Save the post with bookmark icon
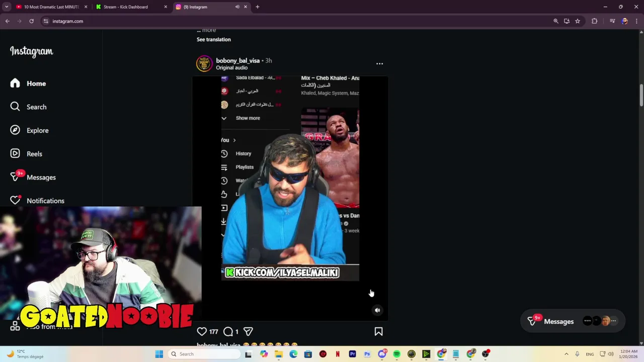The image size is (644, 362). coord(378,331)
